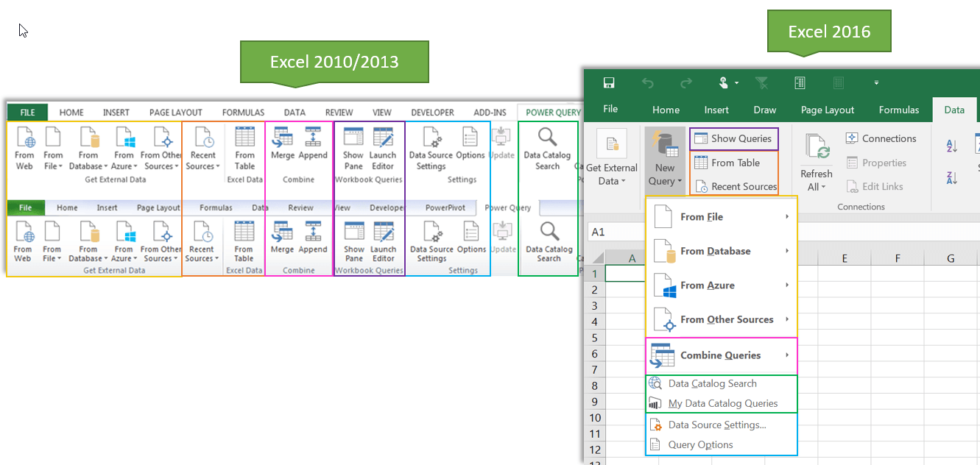Click Sort Z to A icon in Excel 2016
The image size is (980, 465).
click(x=951, y=177)
